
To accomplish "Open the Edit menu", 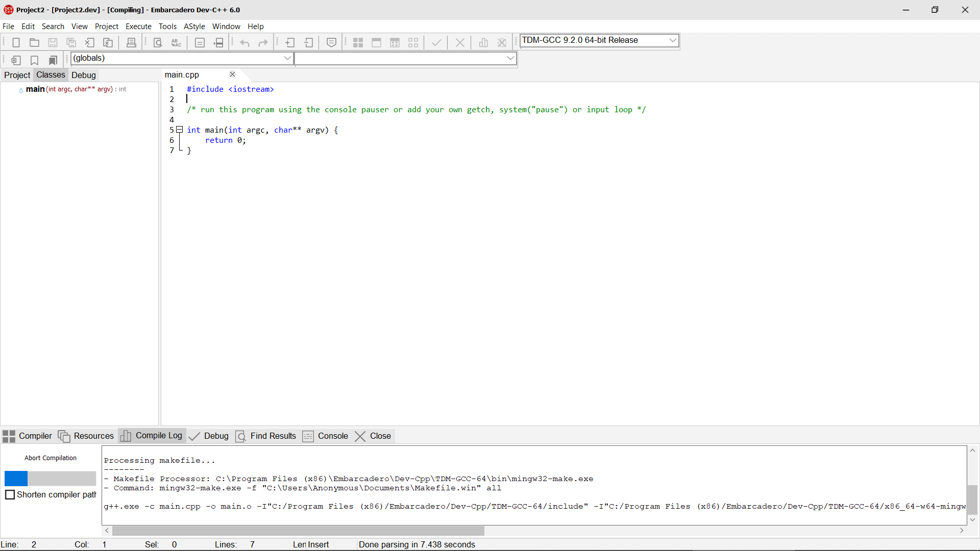I will [x=28, y=27].
